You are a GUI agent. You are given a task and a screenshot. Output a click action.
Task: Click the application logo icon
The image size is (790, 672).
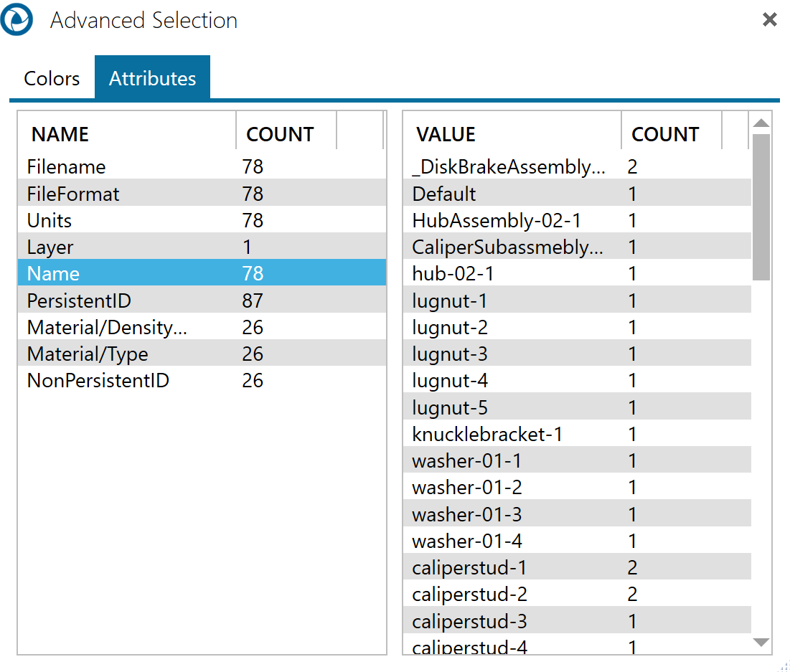17,20
